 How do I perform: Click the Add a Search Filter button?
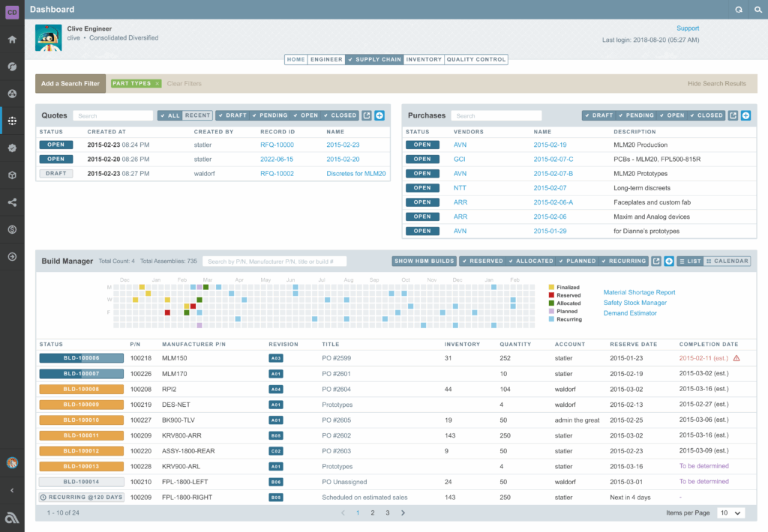click(70, 84)
